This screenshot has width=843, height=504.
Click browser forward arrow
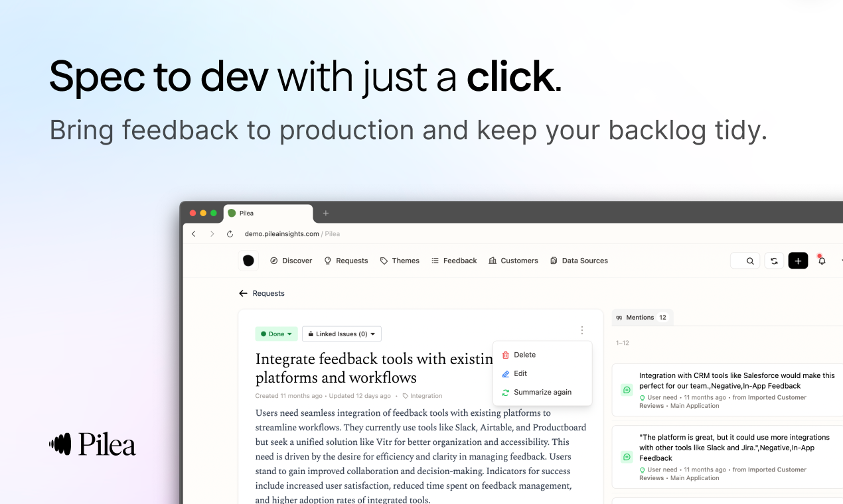212,233
